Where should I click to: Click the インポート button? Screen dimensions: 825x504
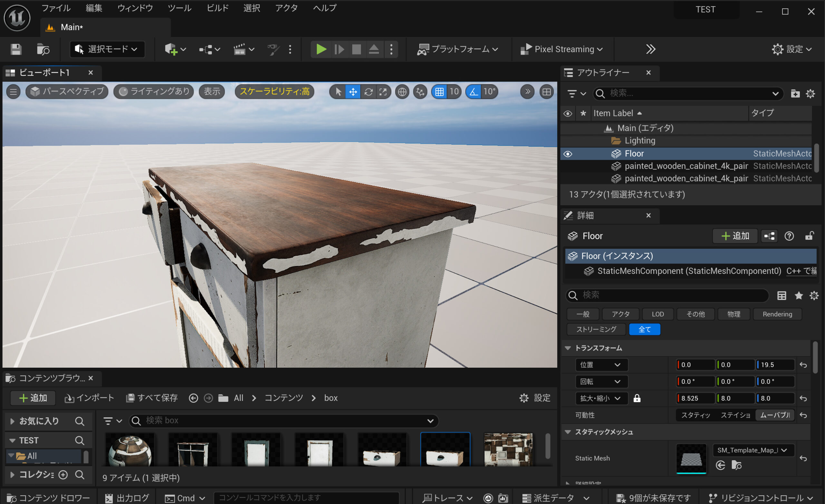pos(89,398)
